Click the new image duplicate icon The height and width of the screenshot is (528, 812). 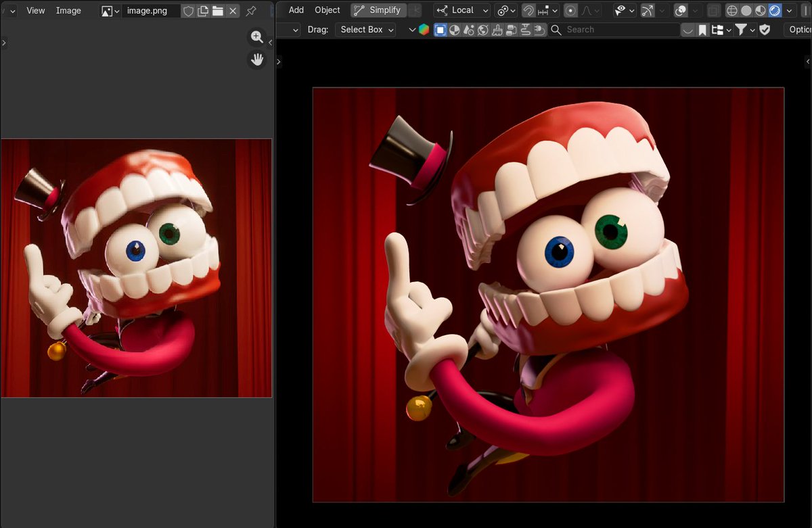[203, 11]
